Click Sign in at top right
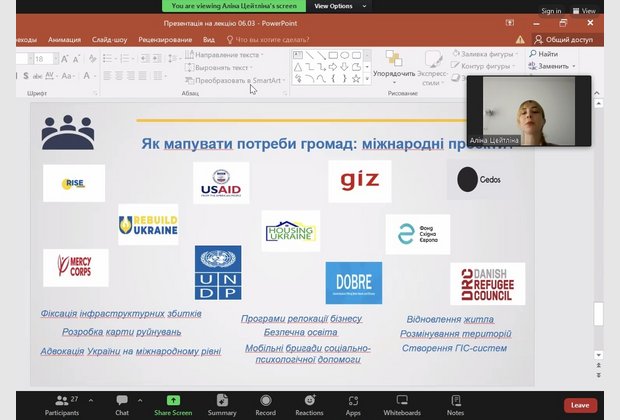 pos(551,11)
